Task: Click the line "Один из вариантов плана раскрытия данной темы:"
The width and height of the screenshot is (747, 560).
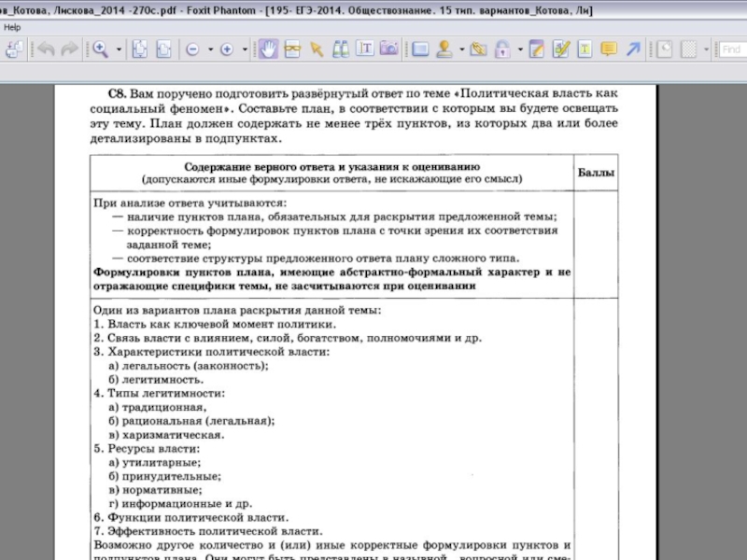Action: click(237, 311)
